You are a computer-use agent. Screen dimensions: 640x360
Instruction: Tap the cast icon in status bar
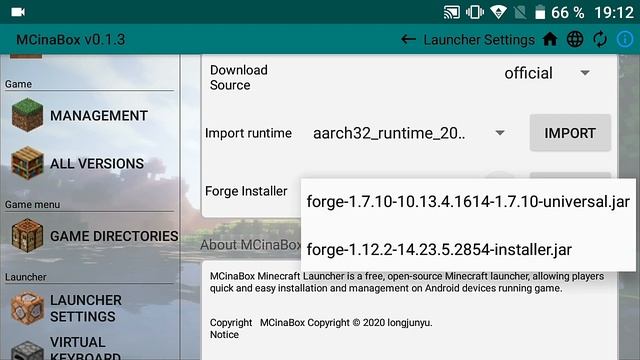pos(451,12)
